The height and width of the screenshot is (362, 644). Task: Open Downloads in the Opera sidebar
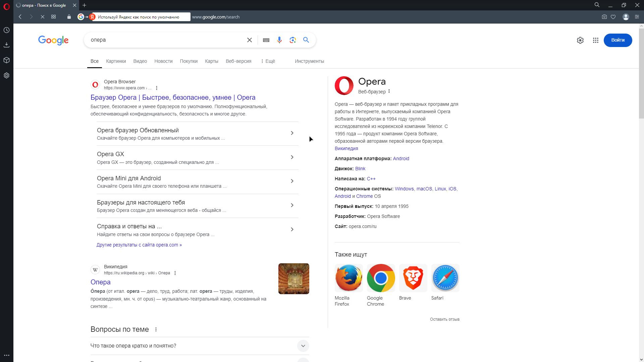click(x=6, y=45)
